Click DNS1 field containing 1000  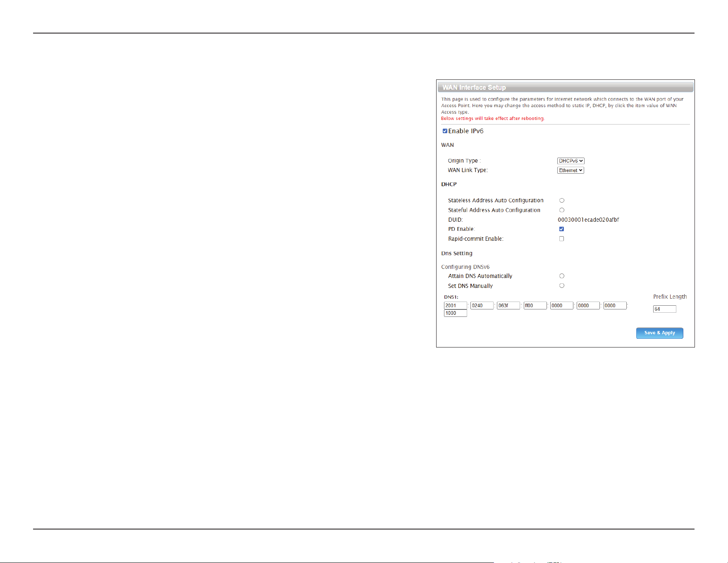[455, 313]
